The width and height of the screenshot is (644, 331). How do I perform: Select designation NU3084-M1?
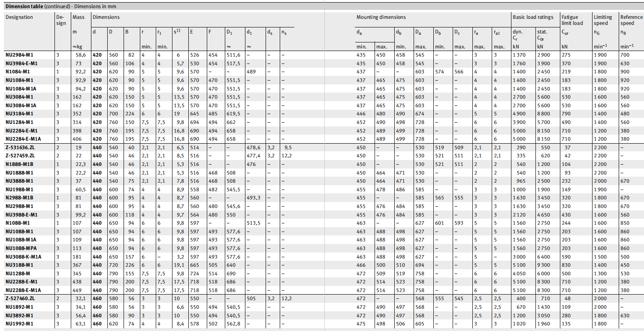(x=19, y=97)
